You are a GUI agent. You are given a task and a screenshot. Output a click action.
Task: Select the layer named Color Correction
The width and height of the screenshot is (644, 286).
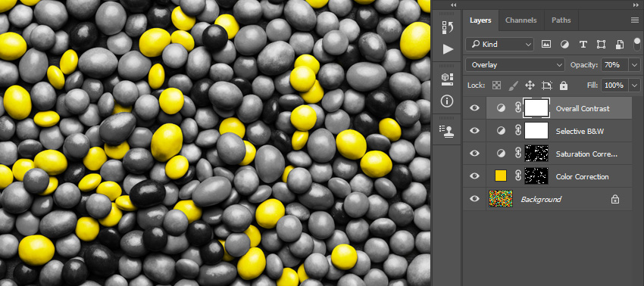pos(583,176)
